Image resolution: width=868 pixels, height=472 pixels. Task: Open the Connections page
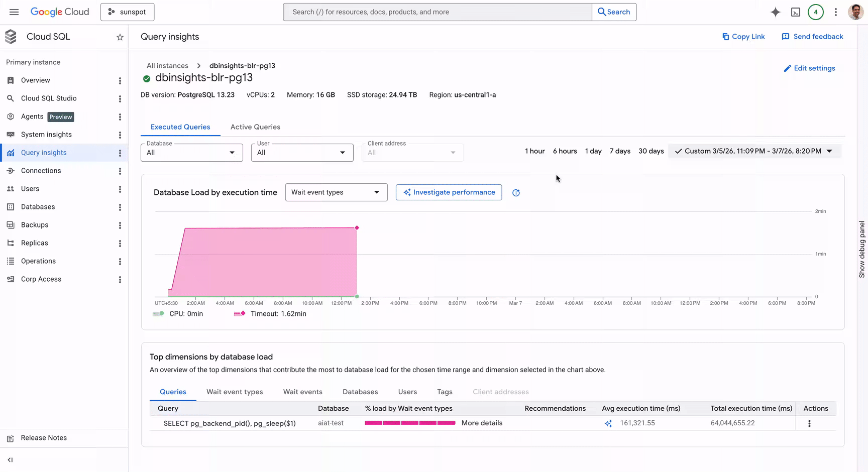pyautogui.click(x=41, y=171)
